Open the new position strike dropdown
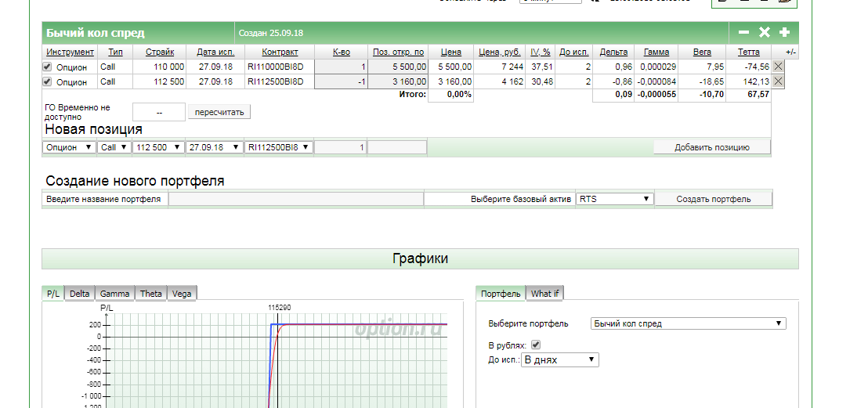 (158, 147)
